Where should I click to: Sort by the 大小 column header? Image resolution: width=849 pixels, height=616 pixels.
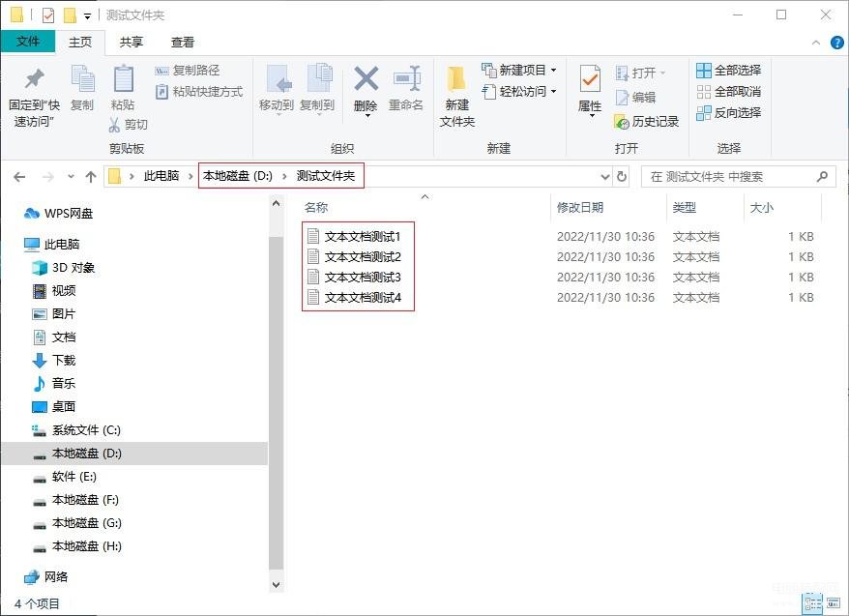[x=762, y=207]
